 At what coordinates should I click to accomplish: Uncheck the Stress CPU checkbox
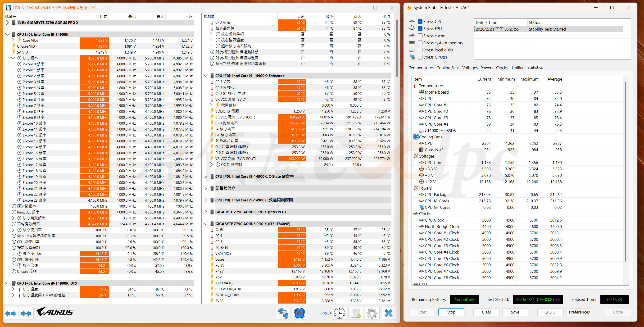click(420, 22)
